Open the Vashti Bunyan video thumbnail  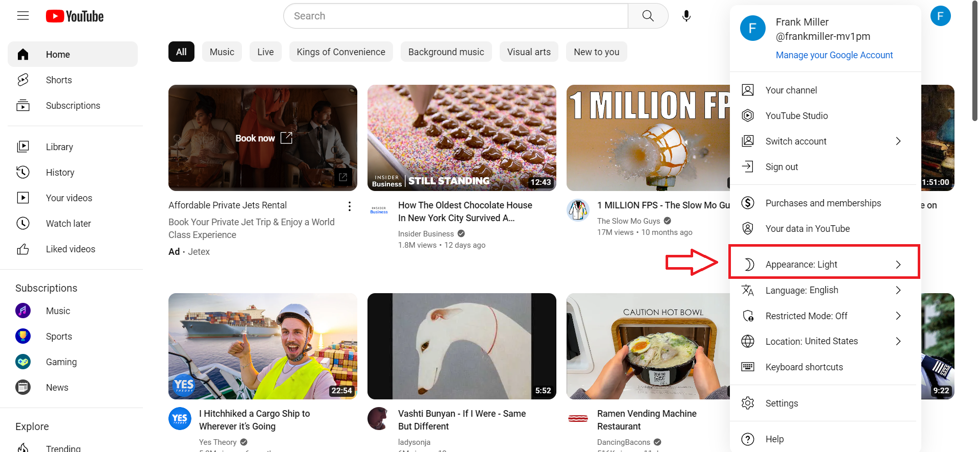click(462, 346)
